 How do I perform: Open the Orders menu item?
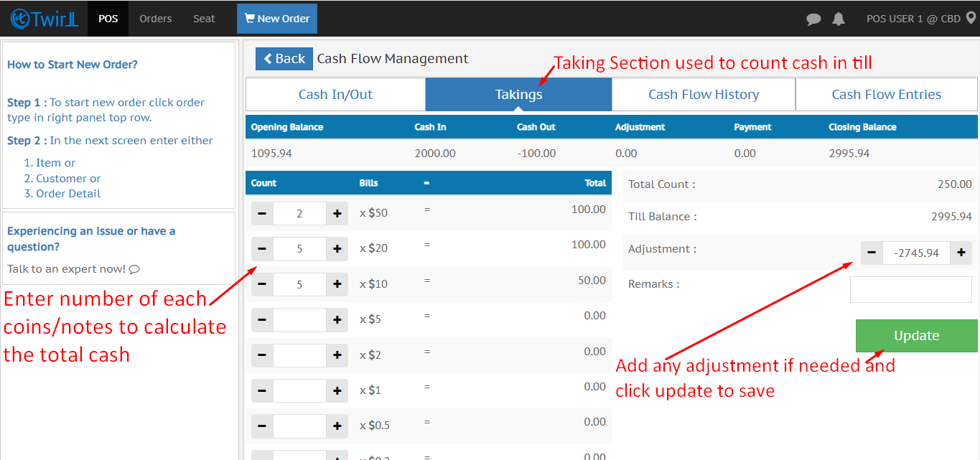[x=155, y=19]
